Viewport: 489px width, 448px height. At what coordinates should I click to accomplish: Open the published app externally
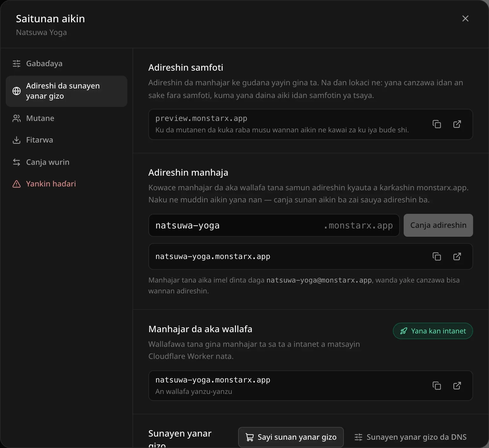(457, 386)
